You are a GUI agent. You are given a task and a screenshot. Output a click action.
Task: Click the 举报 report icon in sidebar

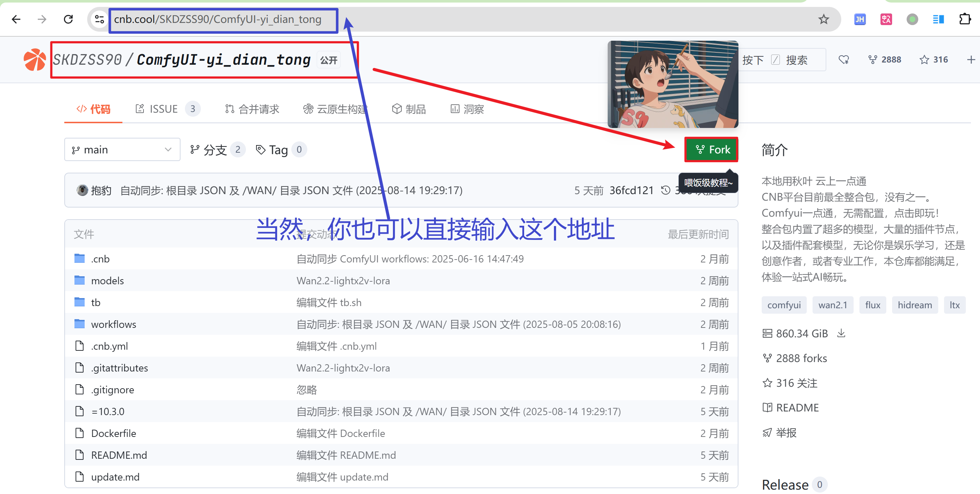(x=768, y=432)
